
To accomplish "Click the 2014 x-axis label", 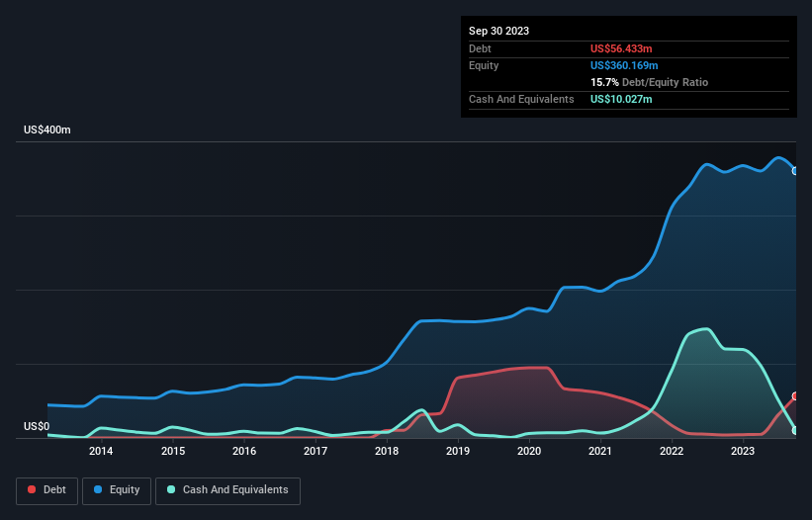I will [101, 451].
